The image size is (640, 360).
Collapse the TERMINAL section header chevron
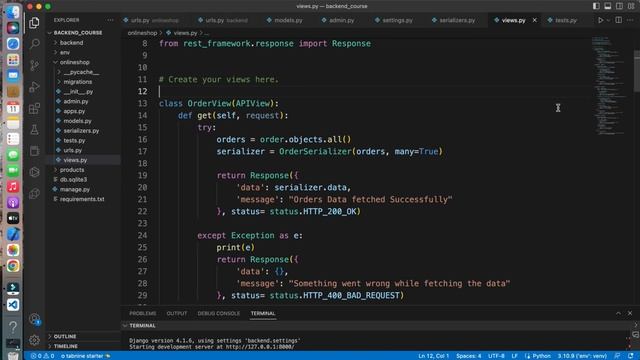coord(125,326)
